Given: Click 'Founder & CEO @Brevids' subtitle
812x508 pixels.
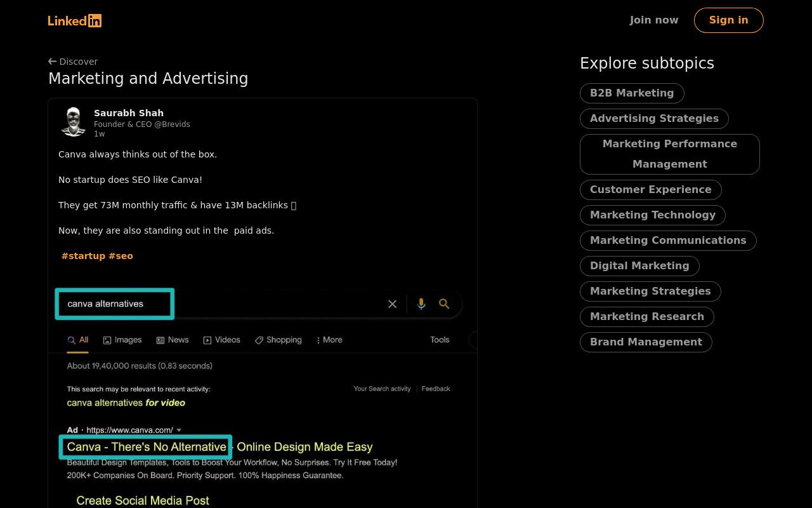Looking at the screenshot, I should click(142, 124).
